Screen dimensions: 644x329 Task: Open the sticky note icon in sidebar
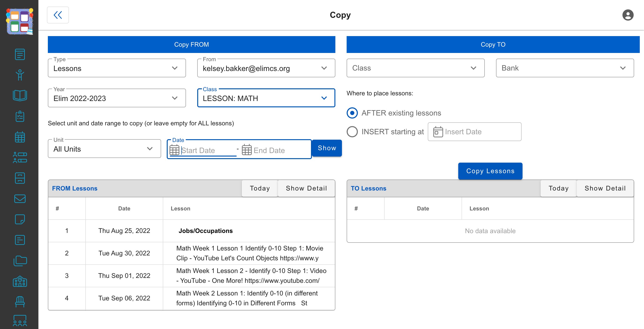(x=20, y=219)
